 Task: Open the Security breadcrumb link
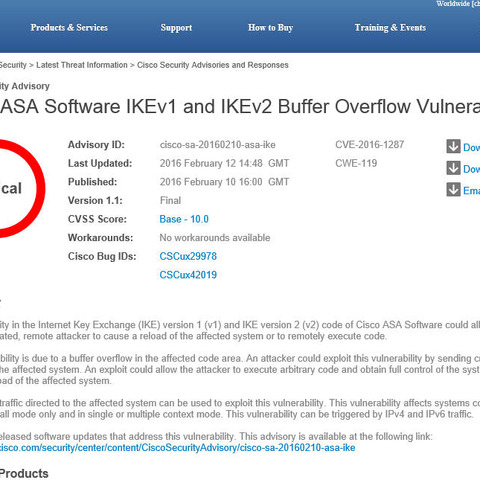coord(13,65)
